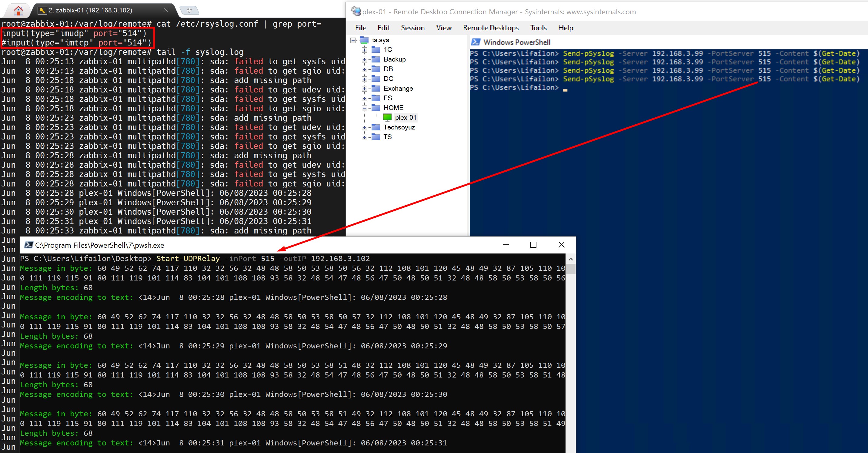
Task: Expand the Exchange group node
Action: coord(364,89)
